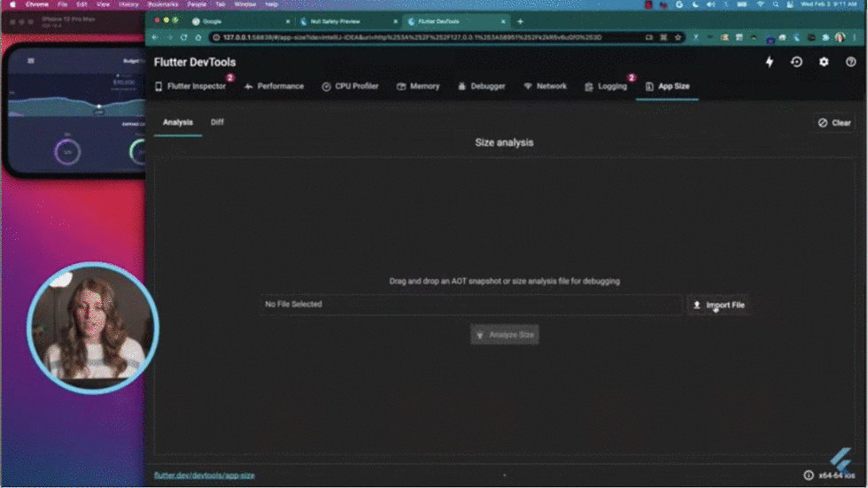Image resolution: width=868 pixels, height=488 pixels.
Task: Select the App Size tab
Action: coord(667,86)
